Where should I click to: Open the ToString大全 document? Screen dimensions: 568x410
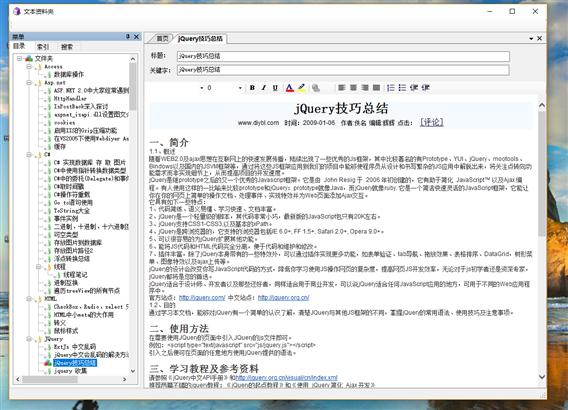click(72, 211)
